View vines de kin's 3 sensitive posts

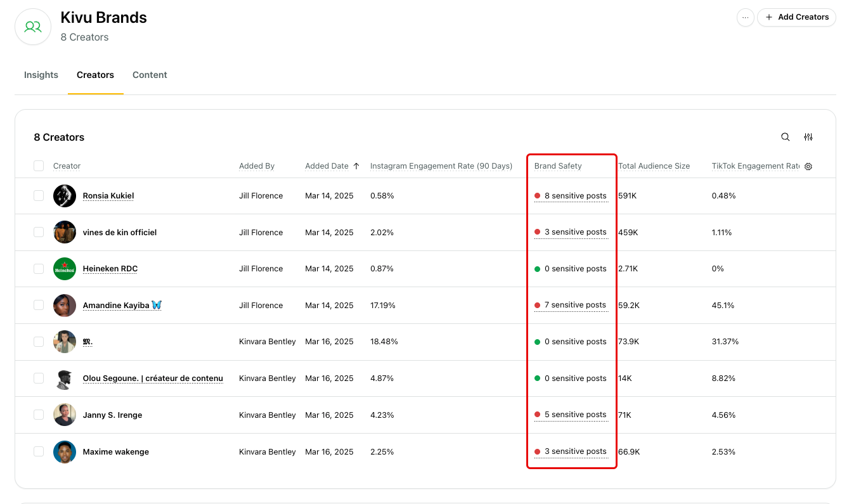tap(571, 232)
